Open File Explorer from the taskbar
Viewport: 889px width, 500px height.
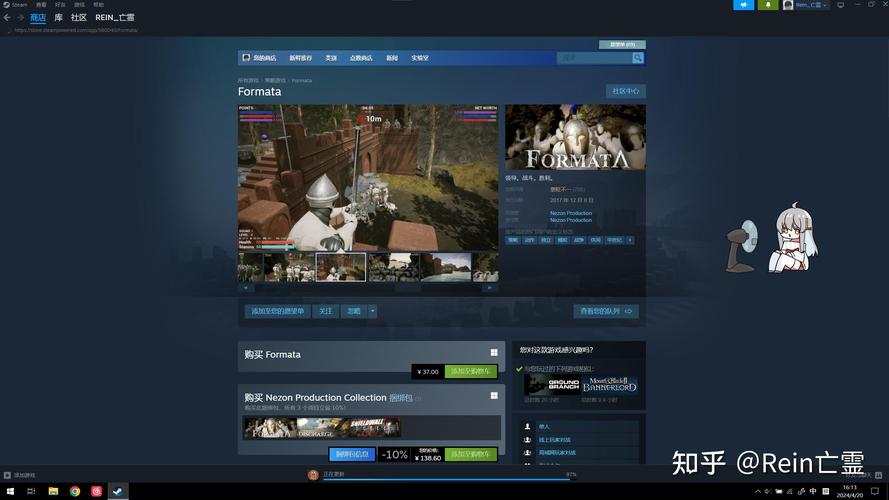point(53,491)
